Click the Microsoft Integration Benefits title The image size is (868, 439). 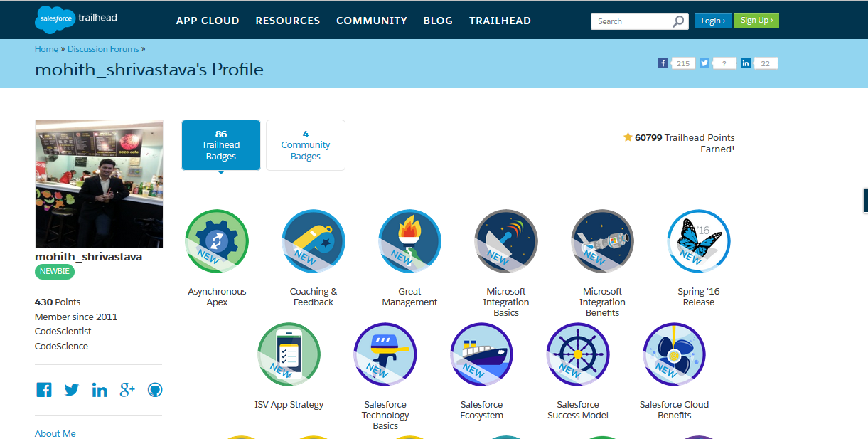(603, 302)
